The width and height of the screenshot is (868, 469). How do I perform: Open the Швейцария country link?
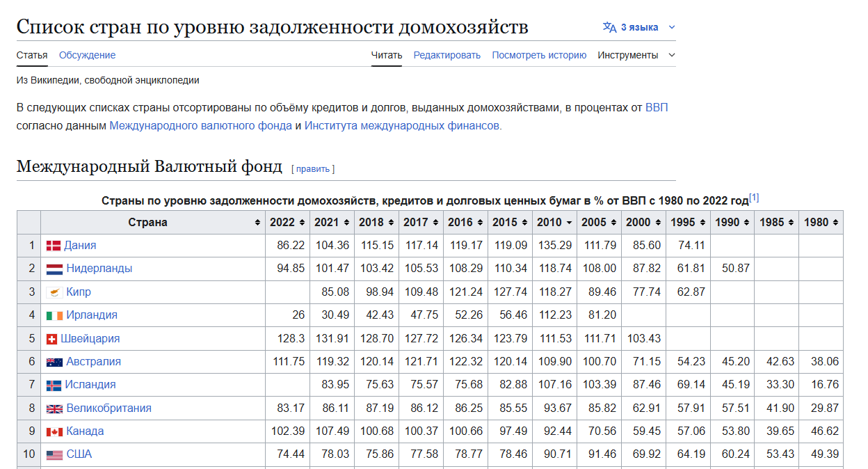[90, 339]
